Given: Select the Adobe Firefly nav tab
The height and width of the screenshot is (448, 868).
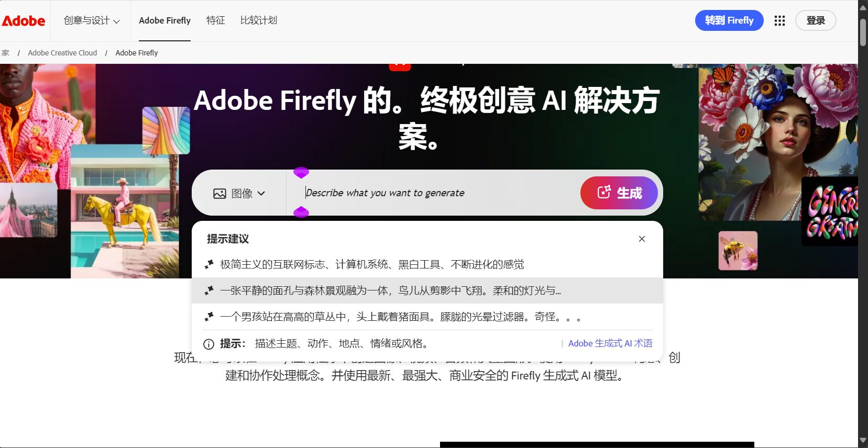Looking at the screenshot, I should [164, 20].
